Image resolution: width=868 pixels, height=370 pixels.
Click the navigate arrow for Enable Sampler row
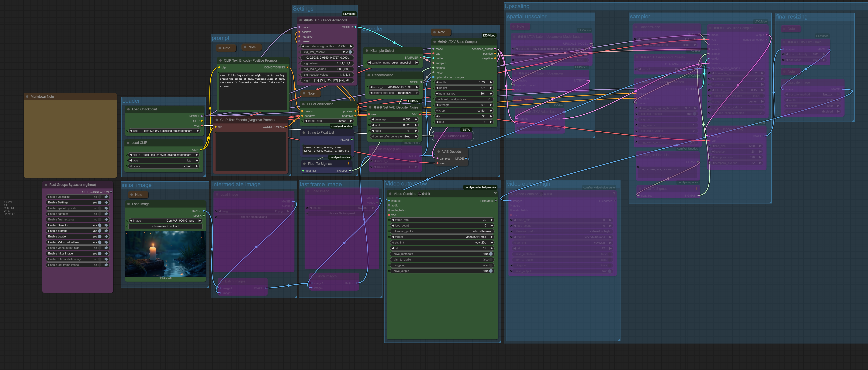click(x=106, y=225)
